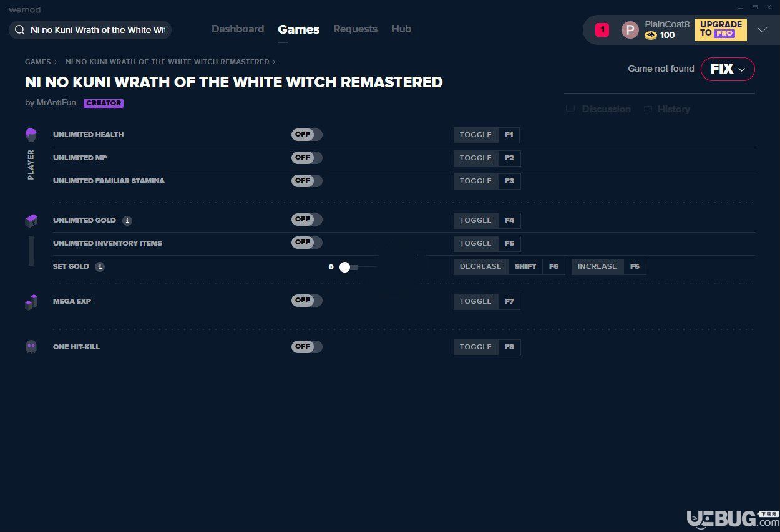Click the History panel icon
The height and width of the screenshot is (532, 780).
pos(648,109)
